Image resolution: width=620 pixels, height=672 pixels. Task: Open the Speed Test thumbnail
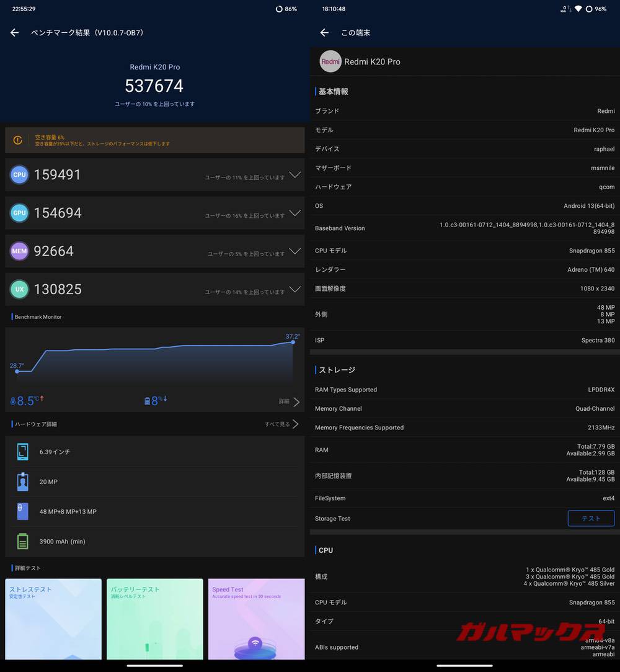coord(256,619)
